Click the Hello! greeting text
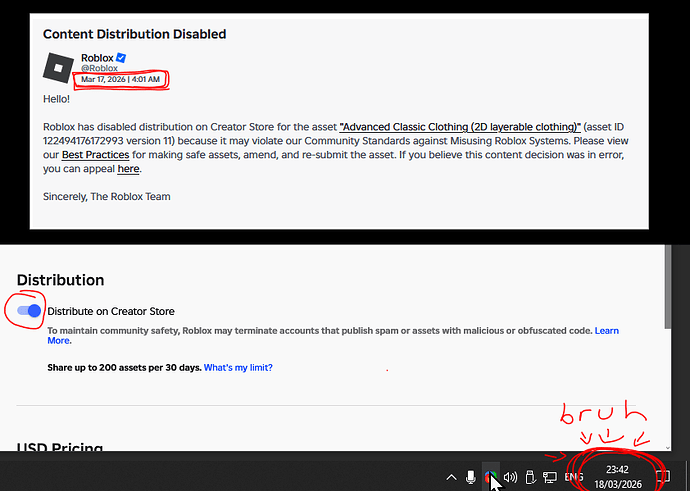 (56, 99)
